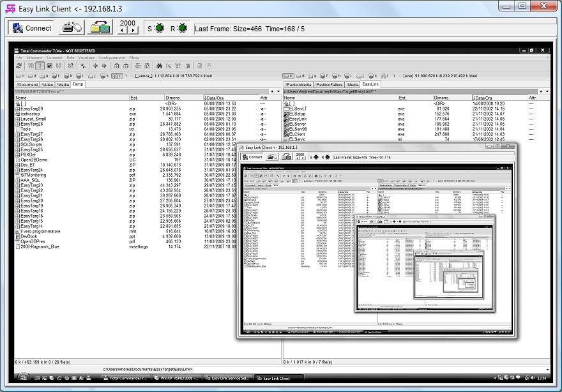Click the refresh icon in Total Commander toolbar
This screenshot has height=392, width=562.
19,66
